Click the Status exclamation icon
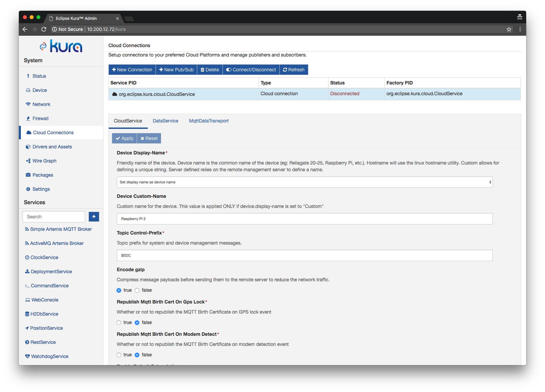The image size is (545, 392). coord(28,76)
